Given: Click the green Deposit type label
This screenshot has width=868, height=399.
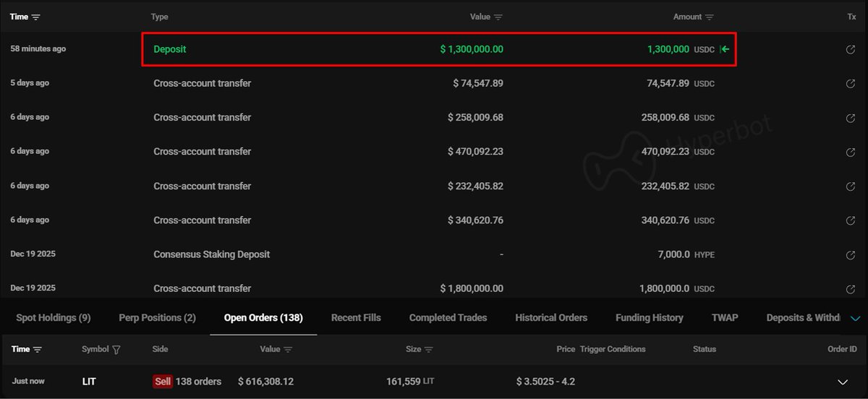Looking at the screenshot, I should point(170,49).
